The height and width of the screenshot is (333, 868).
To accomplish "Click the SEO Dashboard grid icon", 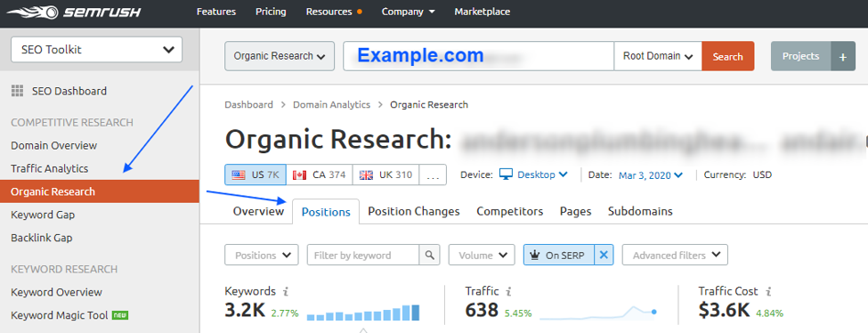I will pyautogui.click(x=17, y=91).
